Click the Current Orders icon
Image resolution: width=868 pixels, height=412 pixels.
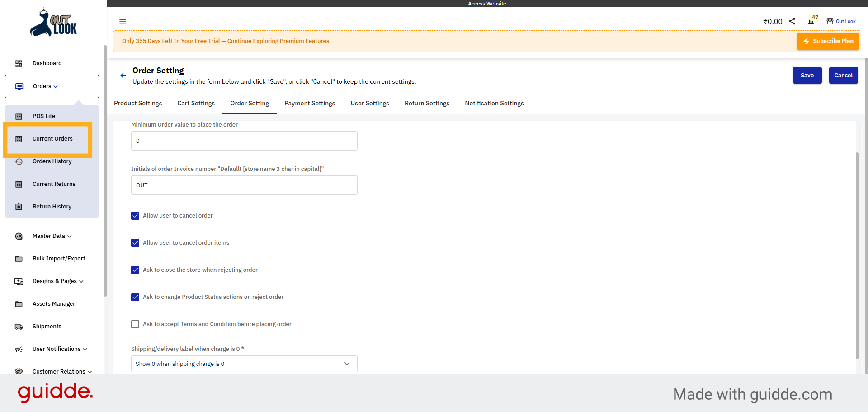(19, 139)
